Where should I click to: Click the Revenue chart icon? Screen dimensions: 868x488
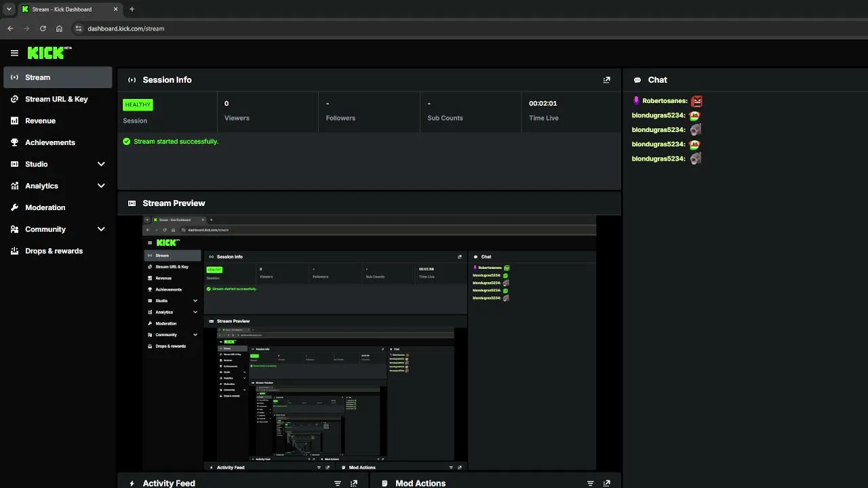click(x=14, y=121)
